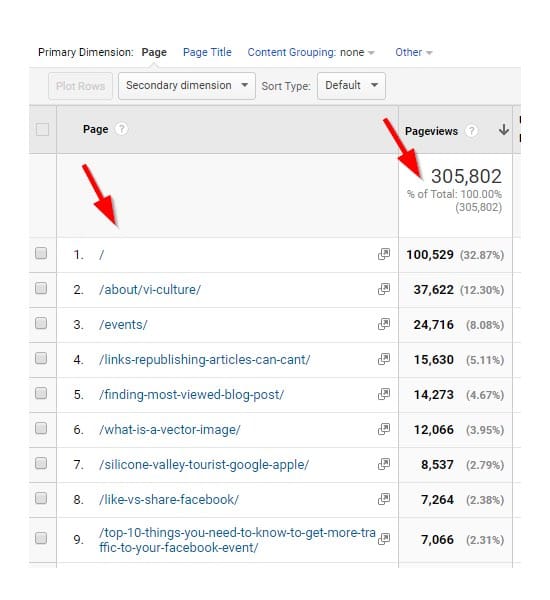Open the /like-vs-share-facebook/ link
This screenshot has width=550, height=600.
(x=169, y=499)
